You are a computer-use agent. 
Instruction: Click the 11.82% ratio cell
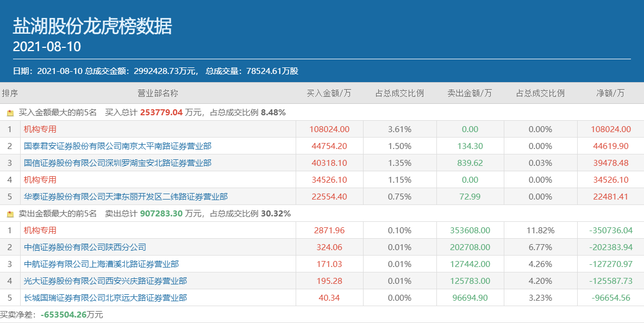pos(541,230)
